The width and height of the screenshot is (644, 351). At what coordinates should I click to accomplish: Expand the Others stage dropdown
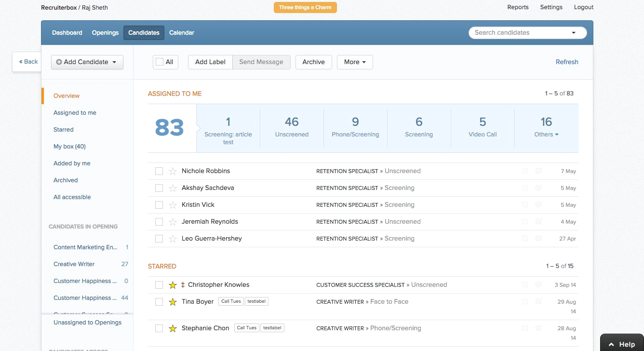point(546,135)
